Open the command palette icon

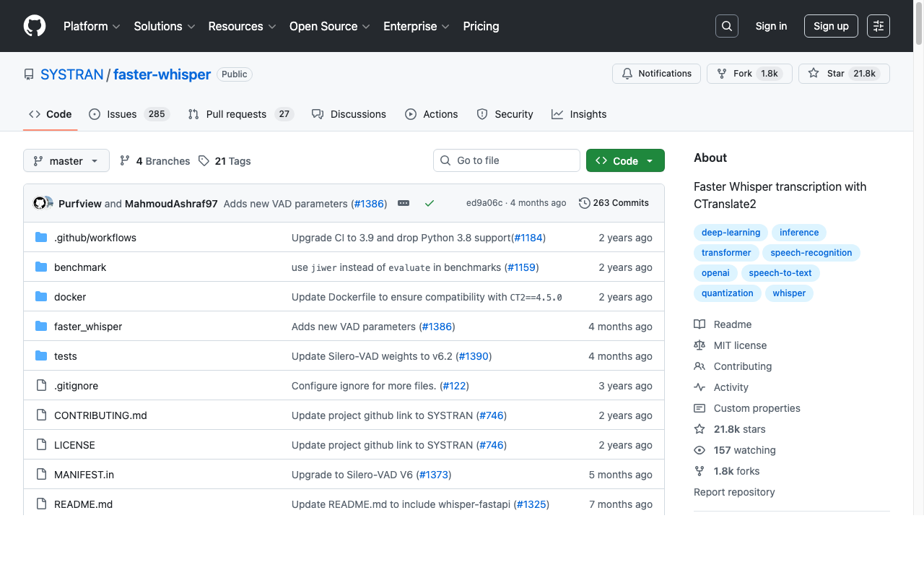tap(878, 26)
